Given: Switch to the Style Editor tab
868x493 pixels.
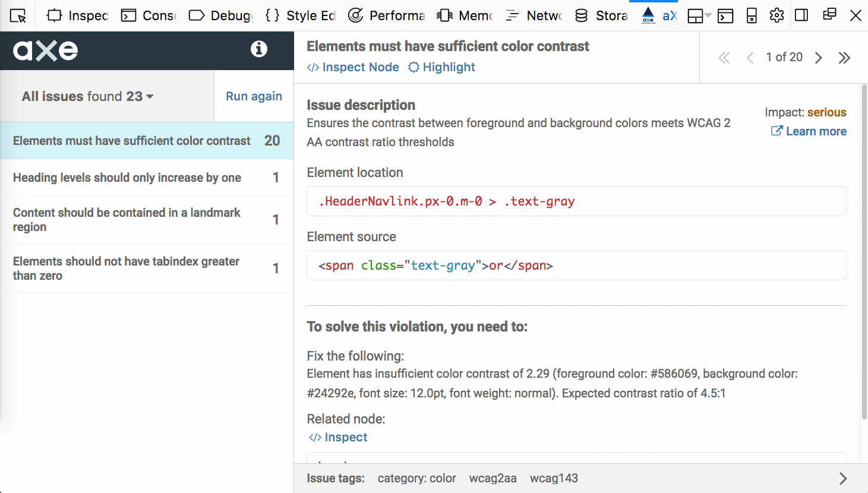Looking at the screenshot, I should [300, 16].
